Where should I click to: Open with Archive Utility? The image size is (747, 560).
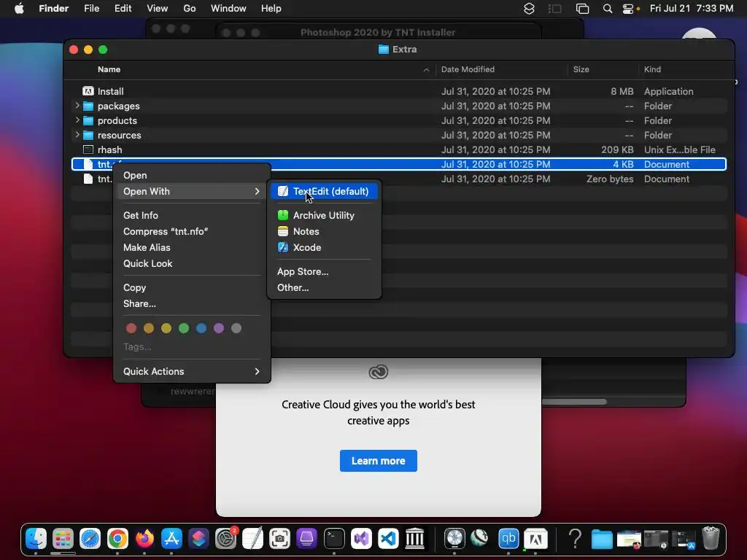click(x=324, y=215)
